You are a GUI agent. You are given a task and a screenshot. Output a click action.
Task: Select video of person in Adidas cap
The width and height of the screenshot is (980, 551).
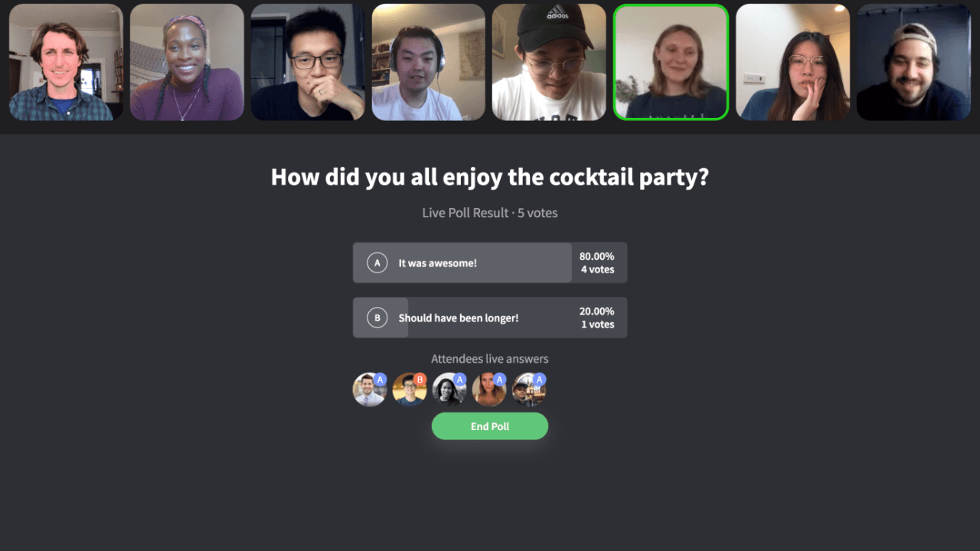click(x=549, y=62)
